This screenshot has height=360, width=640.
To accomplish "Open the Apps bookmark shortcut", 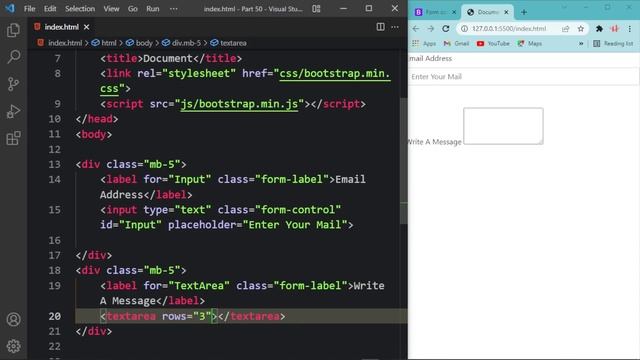I will pos(424,43).
